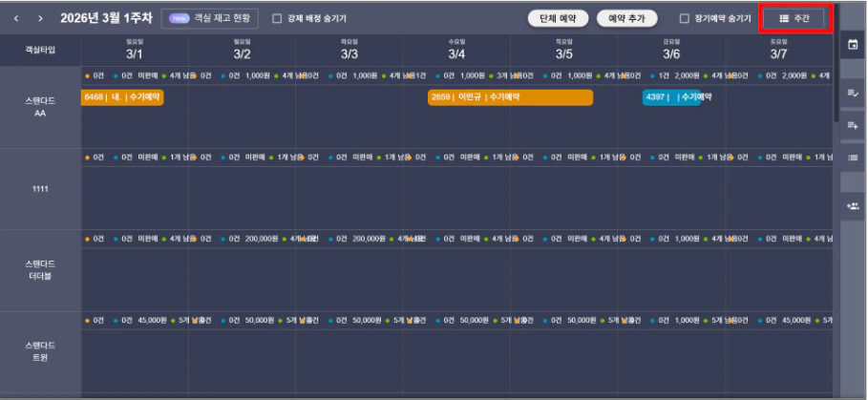Screen dimensions: 868x400
Task: Open reservation 2659 이민규 수기예약 bar
Action: click(x=511, y=97)
